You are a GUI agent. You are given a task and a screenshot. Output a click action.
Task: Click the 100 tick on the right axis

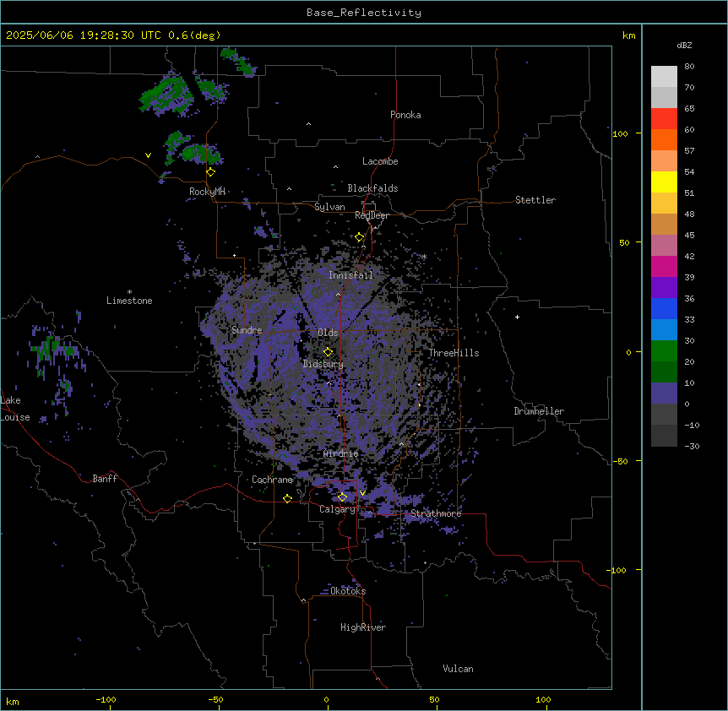(620, 133)
